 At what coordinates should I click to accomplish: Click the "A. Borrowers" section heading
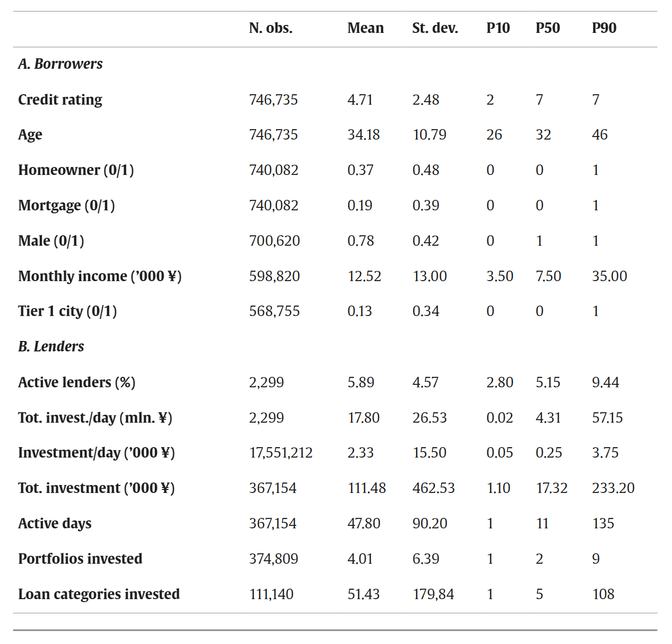click(x=60, y=64)
